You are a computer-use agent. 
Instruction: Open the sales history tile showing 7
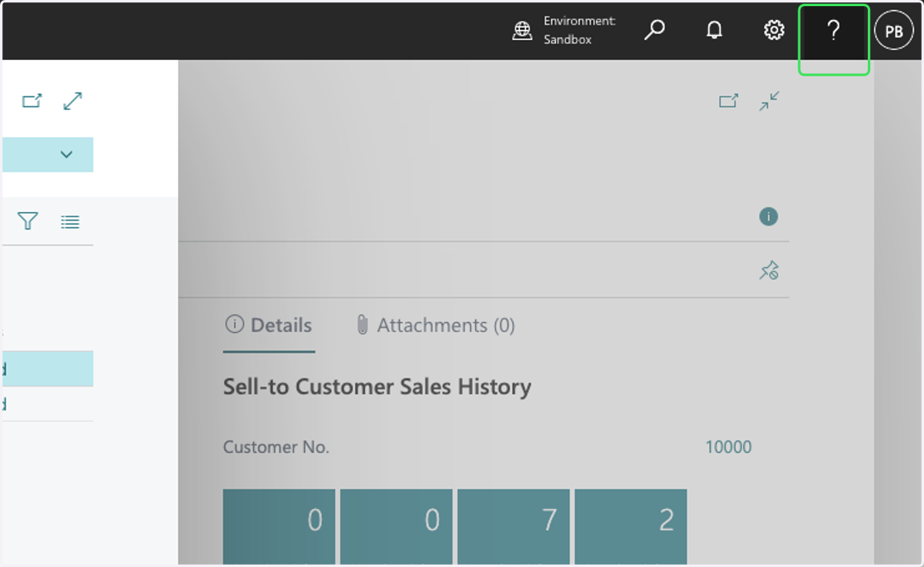(514, 527)
